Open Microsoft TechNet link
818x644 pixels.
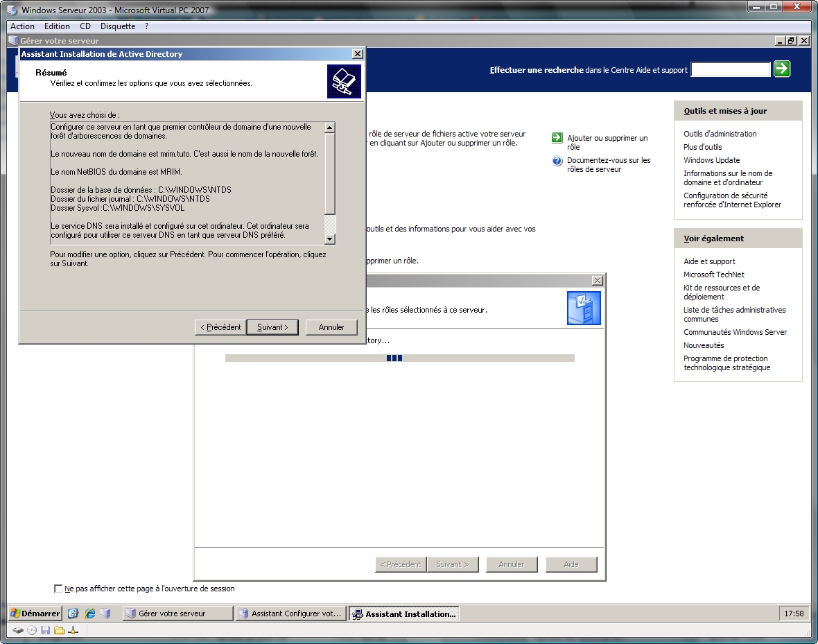(x=713, y=275)
